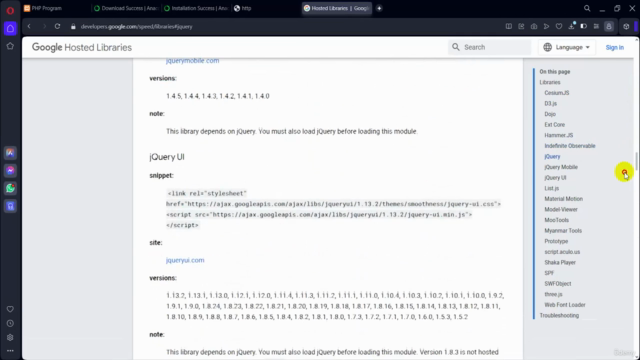Open the reader/split view icon in address bar
This screenshot has width=640, height=360.
coord(509,27)
